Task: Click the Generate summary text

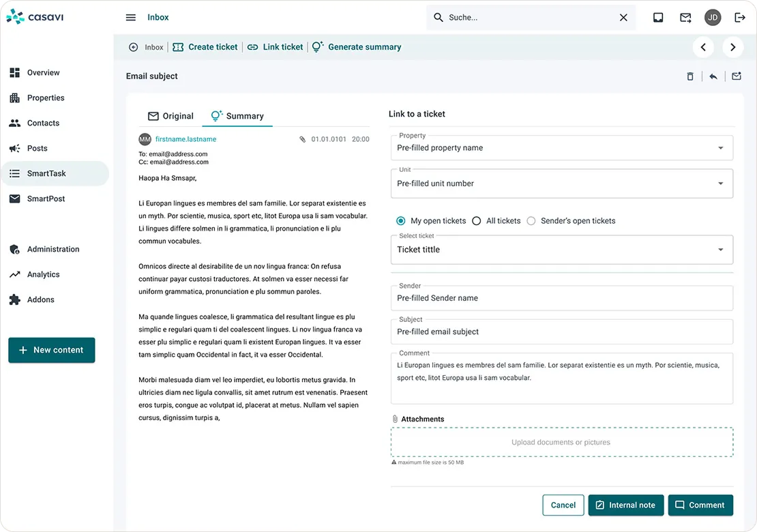Action: point(364,47)
